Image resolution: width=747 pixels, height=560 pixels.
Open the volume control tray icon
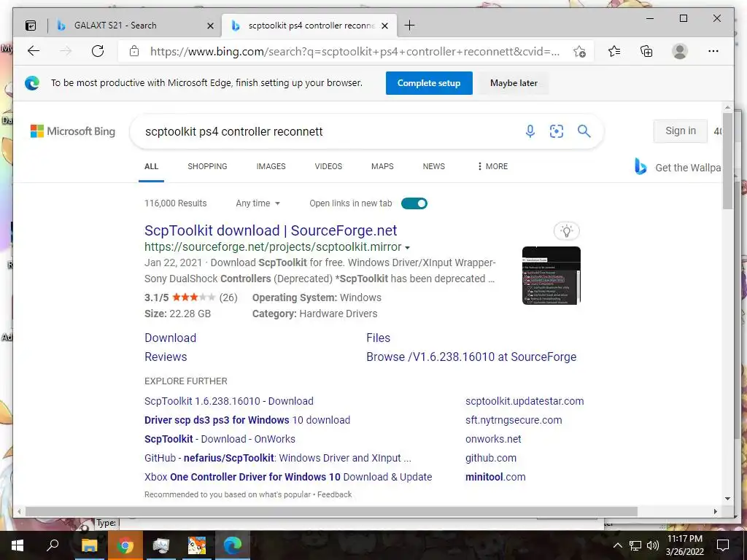tap(653, 545)
